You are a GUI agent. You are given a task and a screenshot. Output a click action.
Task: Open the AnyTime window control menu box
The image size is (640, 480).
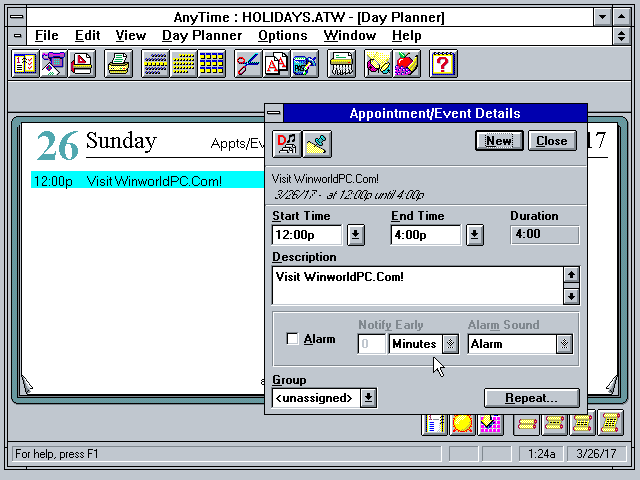(17, 17)
